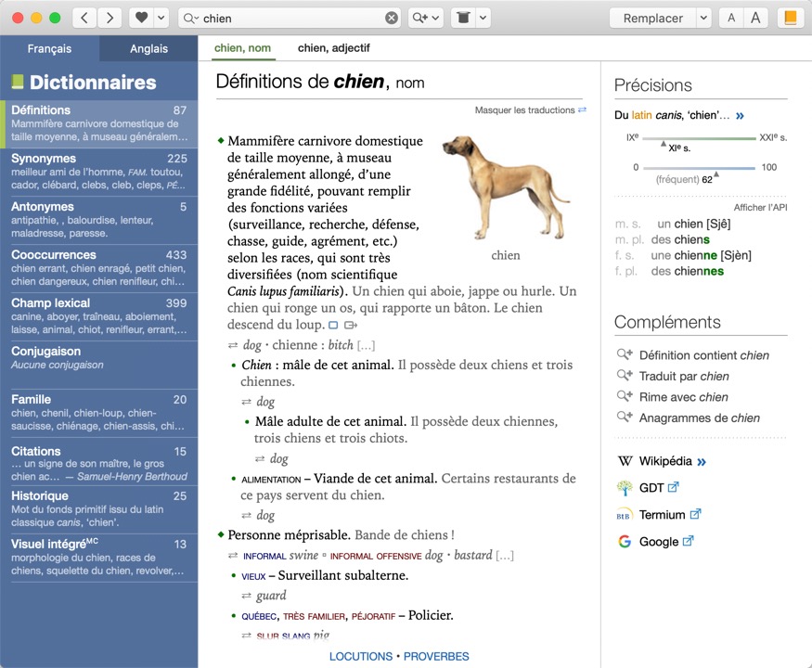Viewport: 812px width, 668px height.
Task: Toggle 'Masquer les traductions' link
Action: (530, 109)
